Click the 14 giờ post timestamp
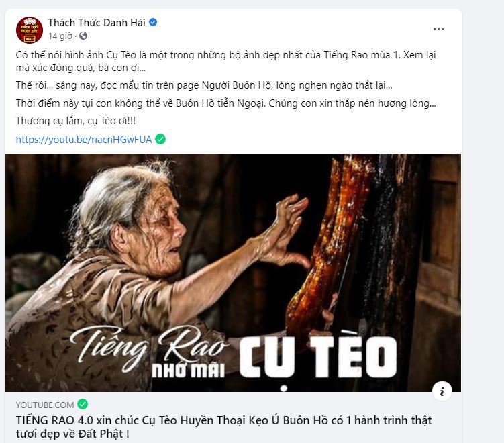 [60, 36]
